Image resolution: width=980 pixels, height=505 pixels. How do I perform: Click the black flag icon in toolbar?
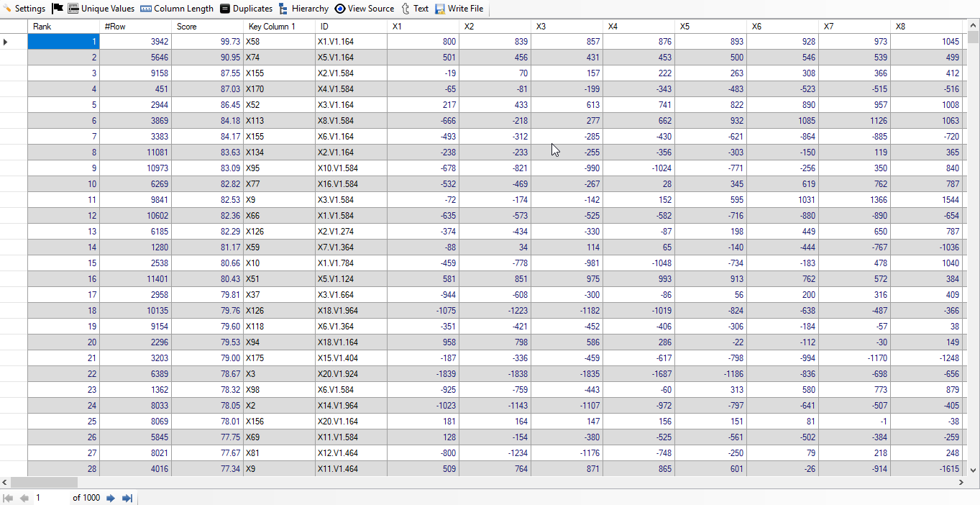58,9
